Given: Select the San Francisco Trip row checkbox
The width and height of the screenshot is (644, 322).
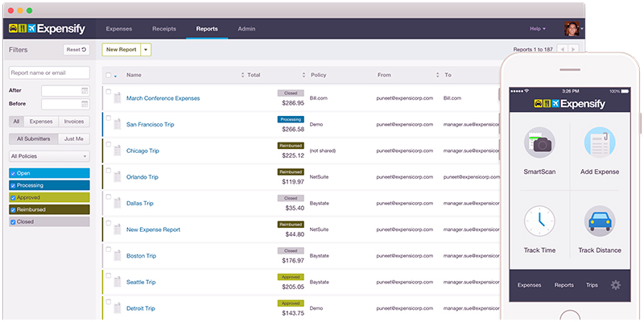Looking at the screenshot, I should point(109,118).
